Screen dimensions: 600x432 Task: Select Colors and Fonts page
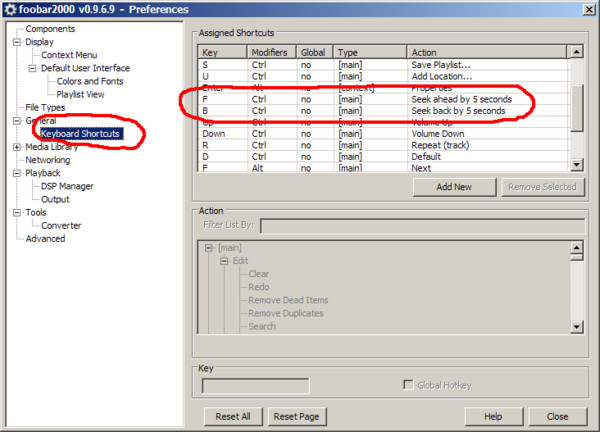[x=90, y=81]
